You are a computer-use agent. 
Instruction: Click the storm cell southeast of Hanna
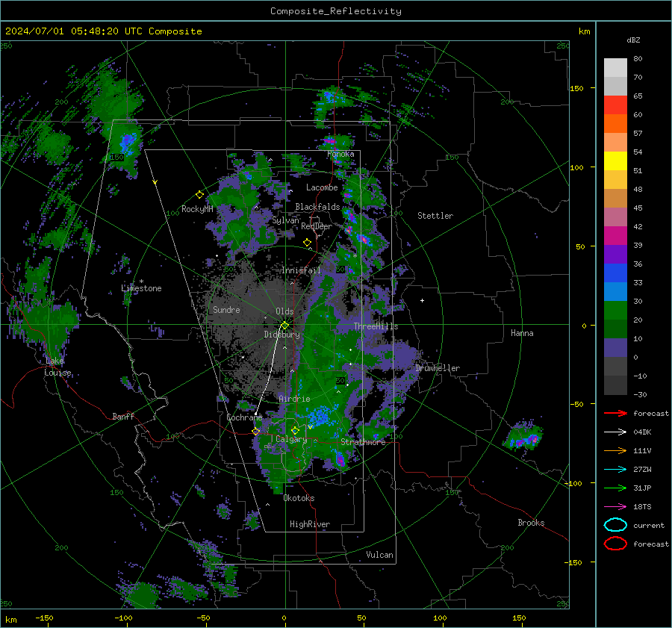[x=523, y=437]
